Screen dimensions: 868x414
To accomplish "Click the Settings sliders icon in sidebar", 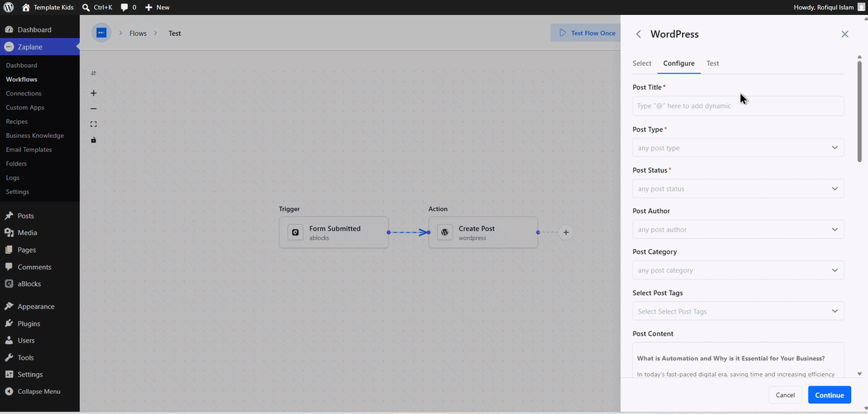I will (x=9, y=375).
